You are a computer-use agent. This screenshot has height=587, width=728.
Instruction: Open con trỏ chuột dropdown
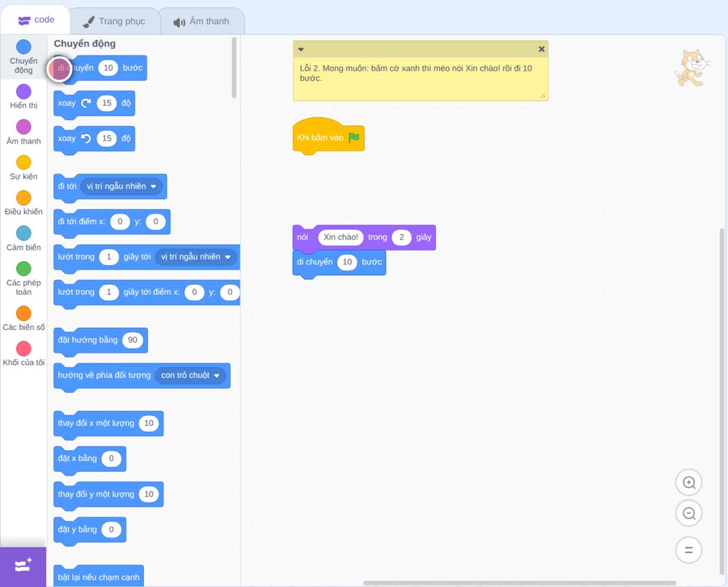coord(190,375)
